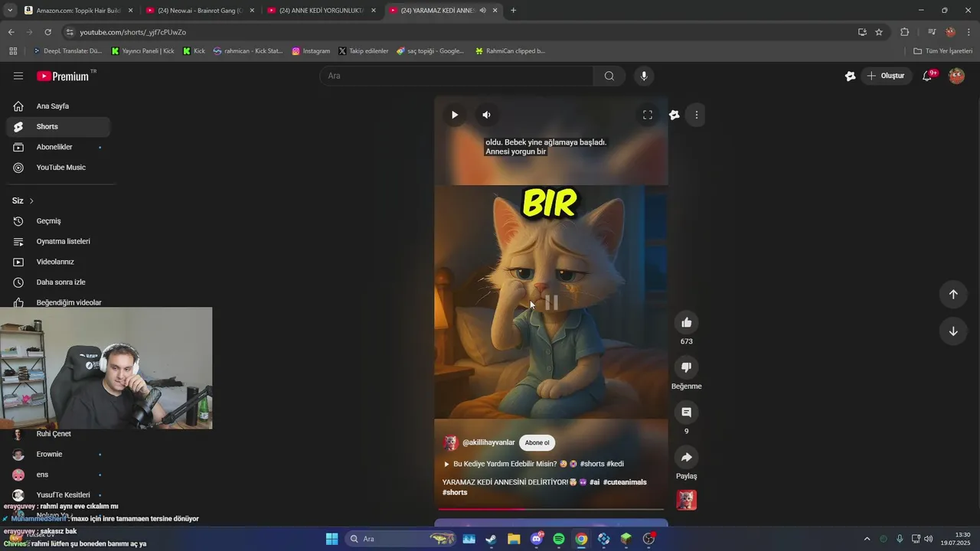Seek on the Short's red progress bar

pos(550,508)
